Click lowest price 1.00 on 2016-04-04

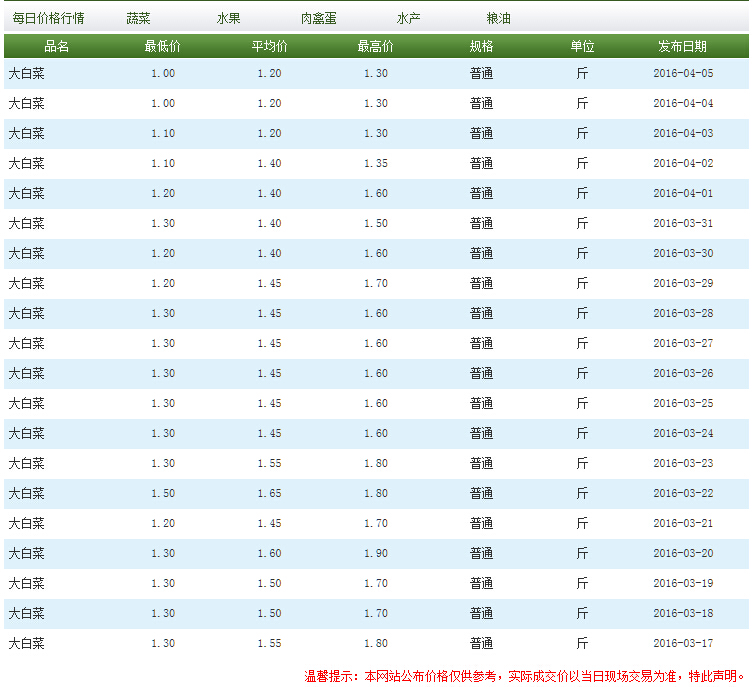(163, 103)
